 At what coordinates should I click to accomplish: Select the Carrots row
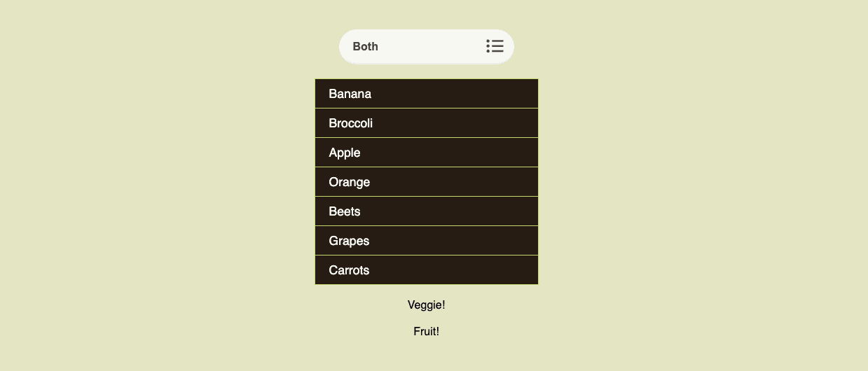point(426,270)
